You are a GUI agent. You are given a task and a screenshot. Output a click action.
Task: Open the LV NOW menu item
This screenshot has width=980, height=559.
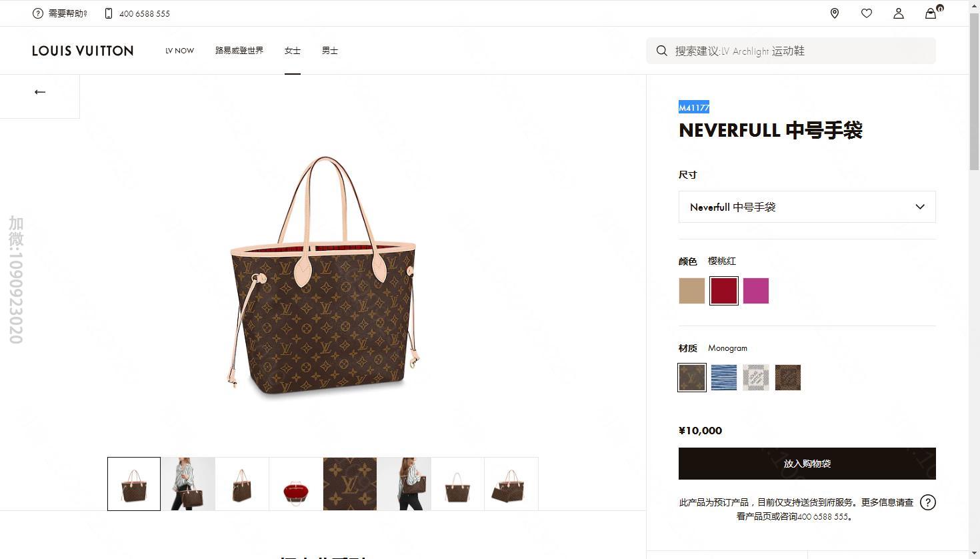(x=180, y=51)
